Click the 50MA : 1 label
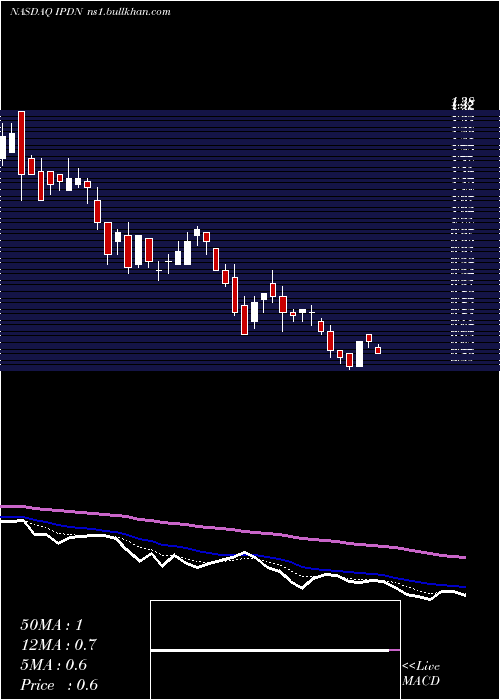This screenshot has height=700, width=500. pyautogui.click(x=52, y=625)
